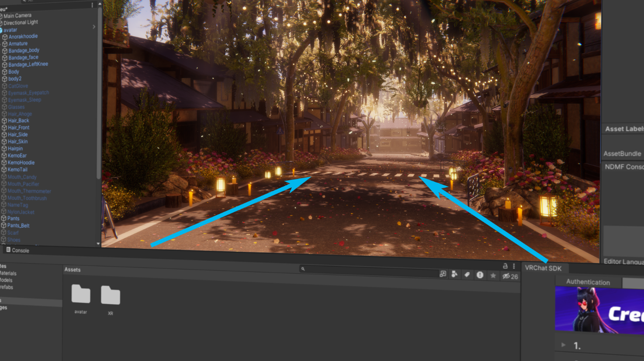Open the Hierarchy panel three-dot options menu
This screenshot has height=361, width=644.
(x=92, y=5)
